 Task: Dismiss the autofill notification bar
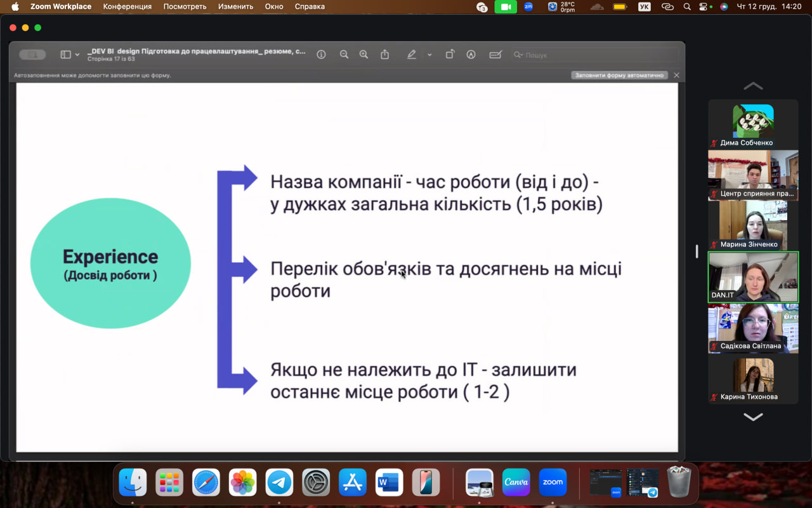(676, 75)
